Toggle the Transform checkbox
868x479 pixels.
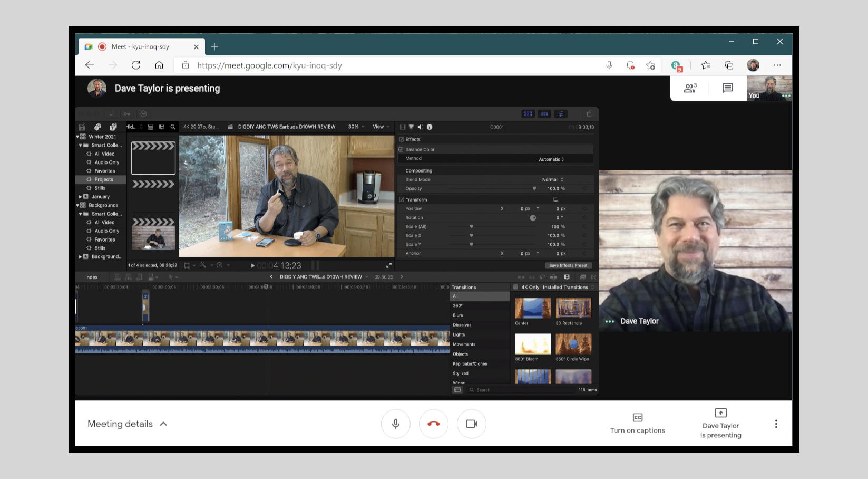coord(402,199)
